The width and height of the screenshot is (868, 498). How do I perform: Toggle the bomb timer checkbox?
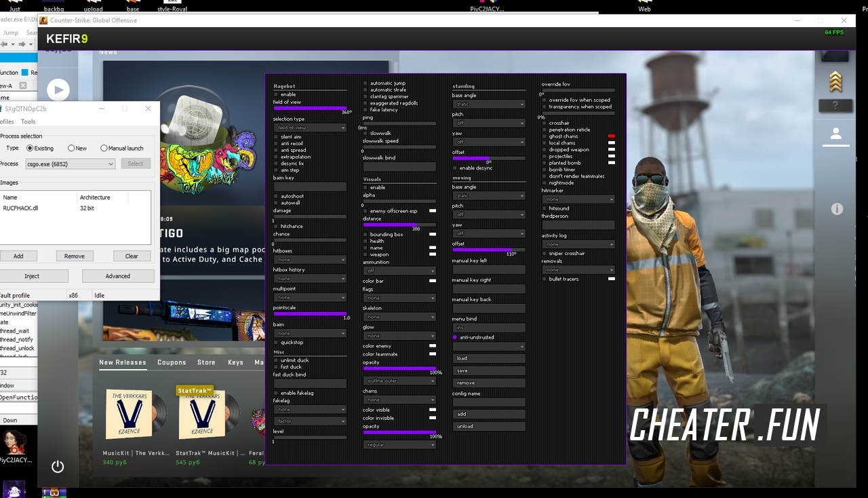[x=545, y=170]
